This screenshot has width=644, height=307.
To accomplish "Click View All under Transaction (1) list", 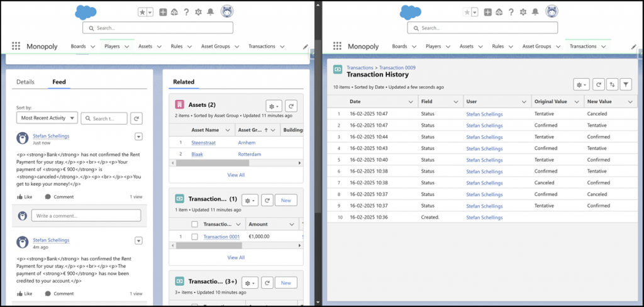I will tap(236, 257).
